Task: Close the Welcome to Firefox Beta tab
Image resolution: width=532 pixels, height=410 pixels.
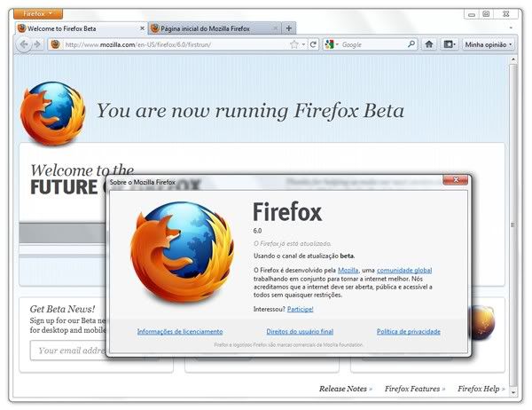Action: (142, 28)
